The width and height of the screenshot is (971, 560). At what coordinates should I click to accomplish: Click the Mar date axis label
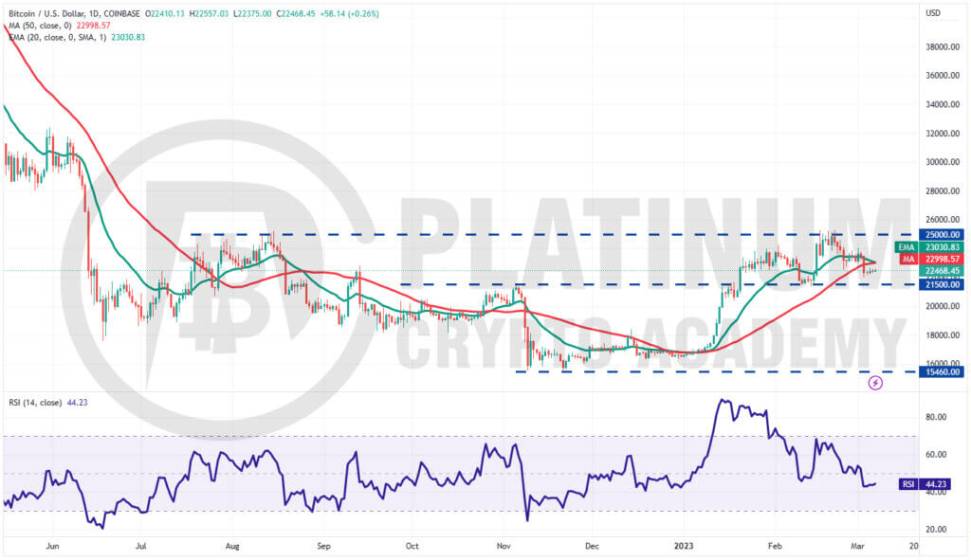pos(857,546)
